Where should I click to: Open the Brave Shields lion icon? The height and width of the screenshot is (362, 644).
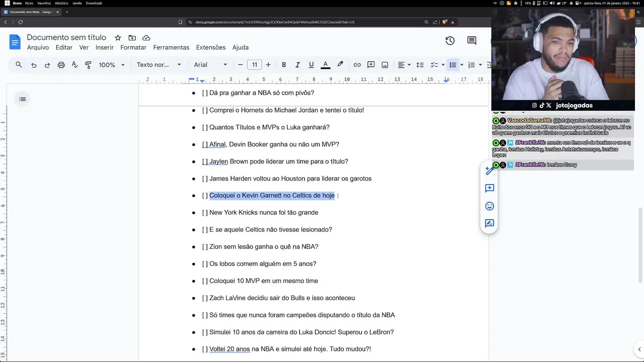444,22
